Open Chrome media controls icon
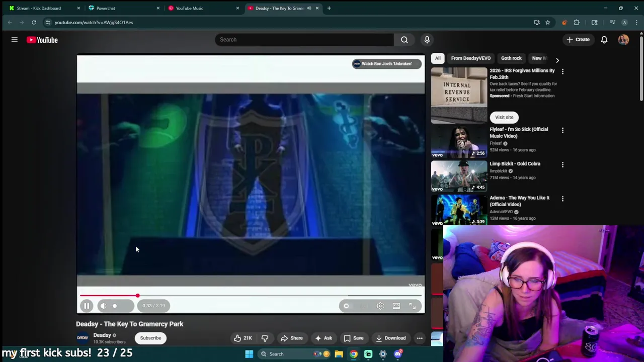Viewport: 644px width, 362px height. (x=612, y=22)
